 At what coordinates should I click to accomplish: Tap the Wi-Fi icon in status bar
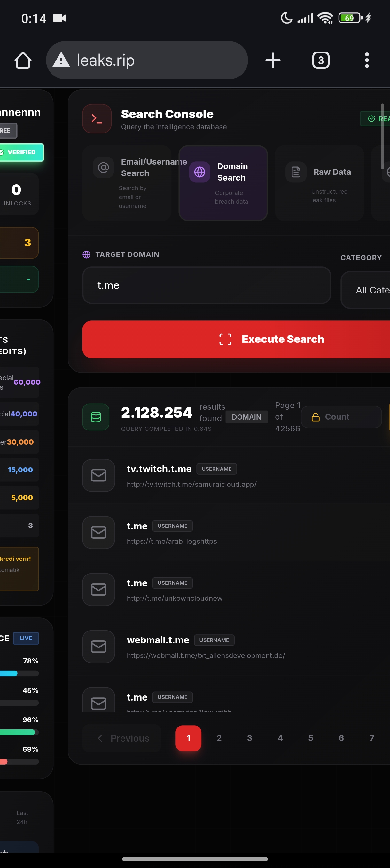325,18
